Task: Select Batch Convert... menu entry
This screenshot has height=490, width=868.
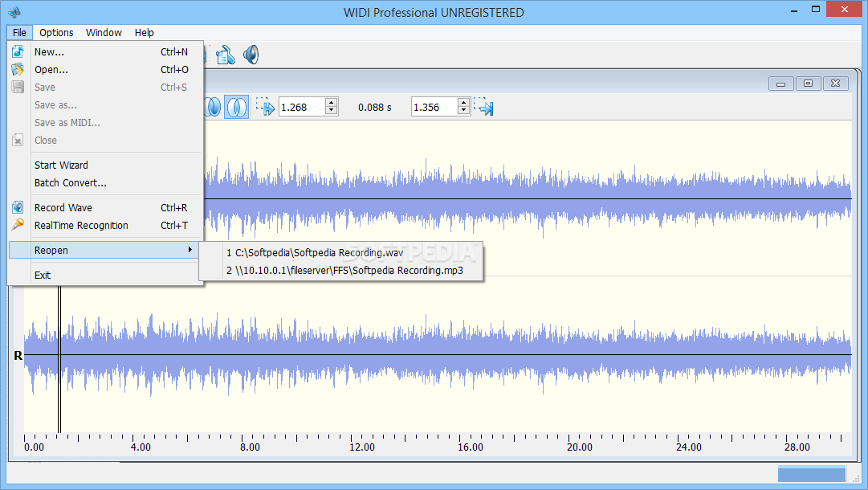Action: [x=106, y=182]
